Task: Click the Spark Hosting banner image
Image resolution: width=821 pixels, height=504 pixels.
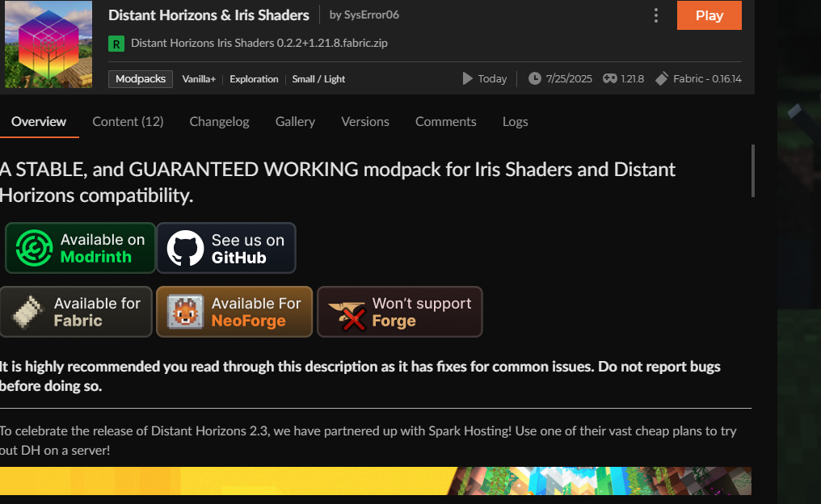Action: click(x=376, y=481)
